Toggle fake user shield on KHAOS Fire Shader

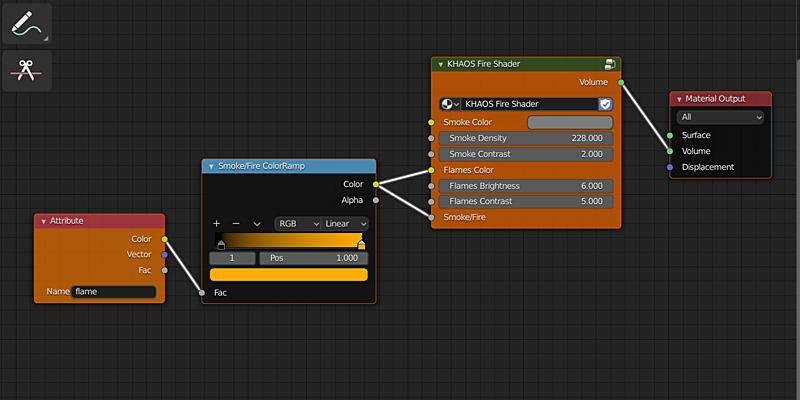point(605,104)
